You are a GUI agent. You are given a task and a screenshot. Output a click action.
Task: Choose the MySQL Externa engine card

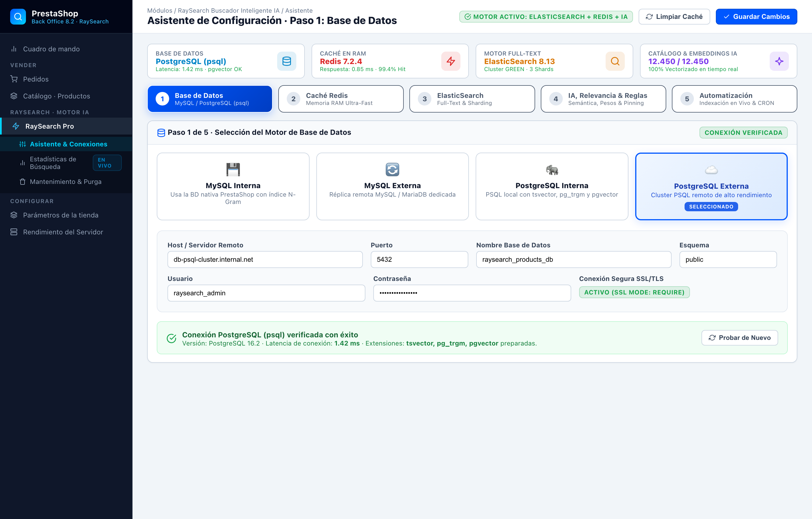coord(392,186)
